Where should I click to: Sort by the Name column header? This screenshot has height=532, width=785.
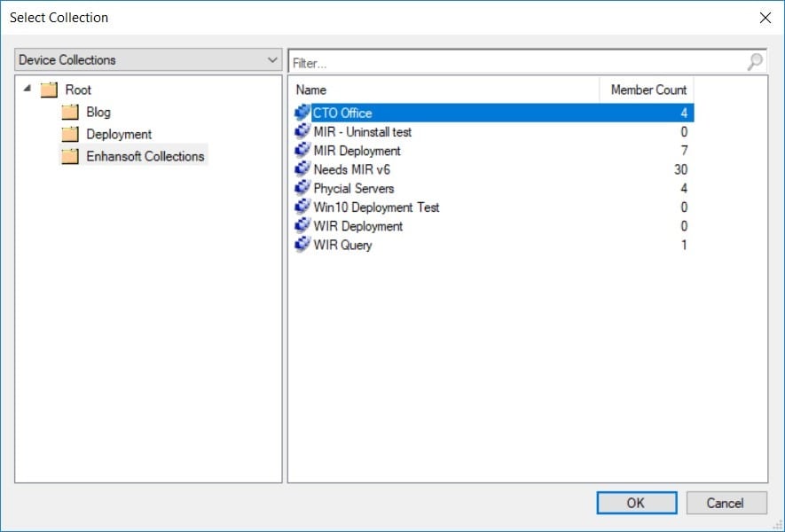click(444, 90)
